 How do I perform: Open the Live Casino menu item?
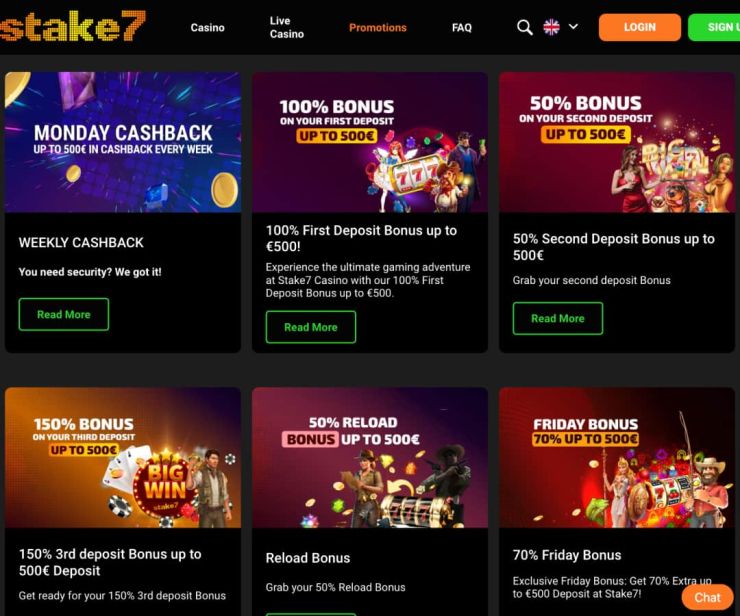286,27
